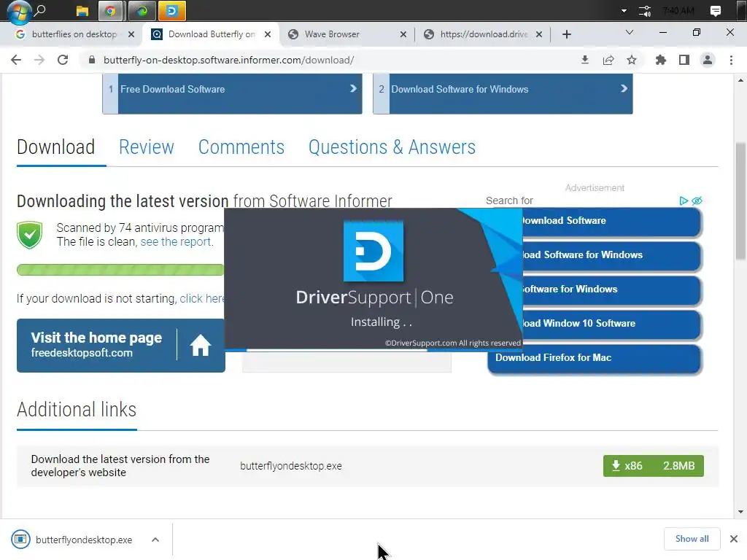Focus the address bar URL
The image size is (747, 560).
(x=228, y=60)
